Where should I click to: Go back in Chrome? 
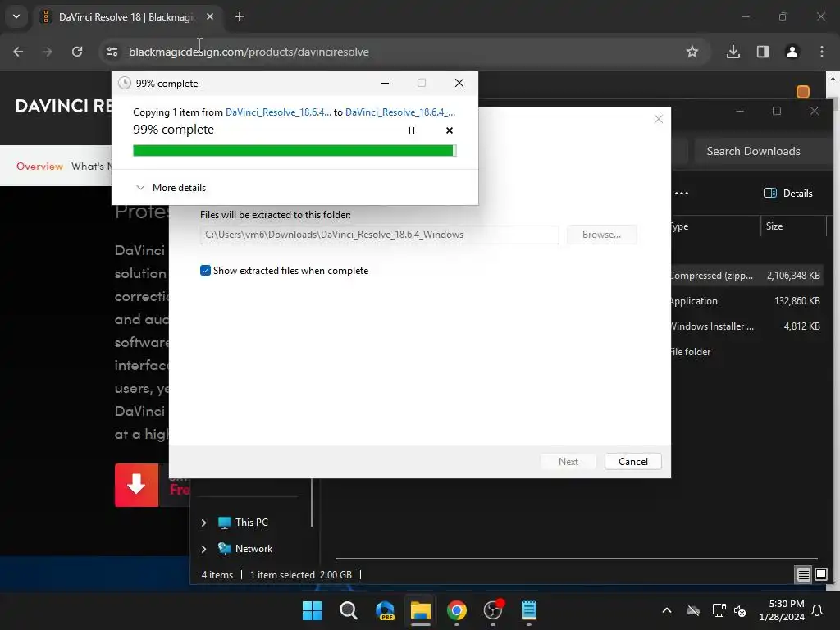coord(18,52)
